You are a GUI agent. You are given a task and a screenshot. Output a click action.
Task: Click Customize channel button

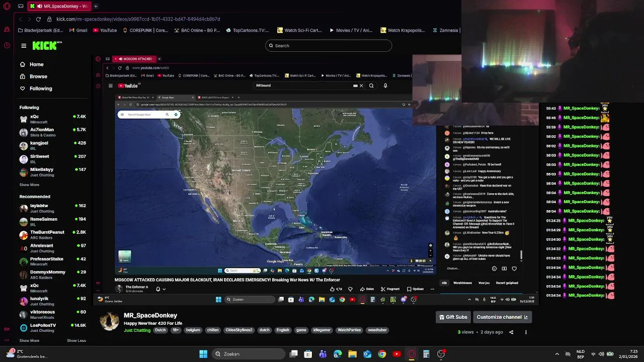tap(502, 317)
